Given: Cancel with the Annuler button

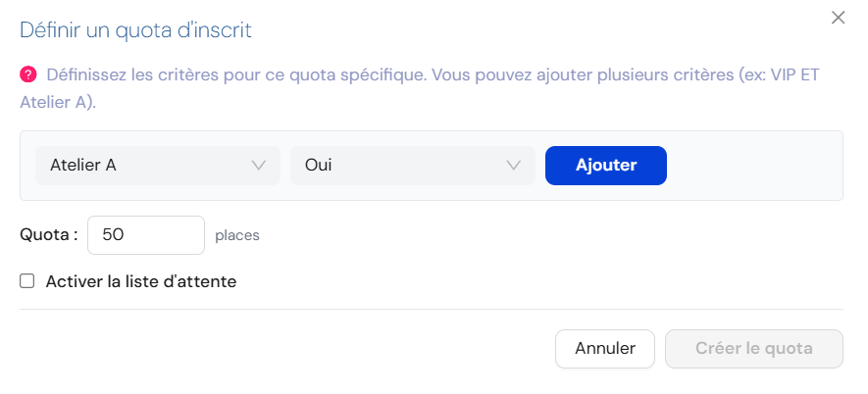Looking at the screenshot, I should click(x=605, y=348).
